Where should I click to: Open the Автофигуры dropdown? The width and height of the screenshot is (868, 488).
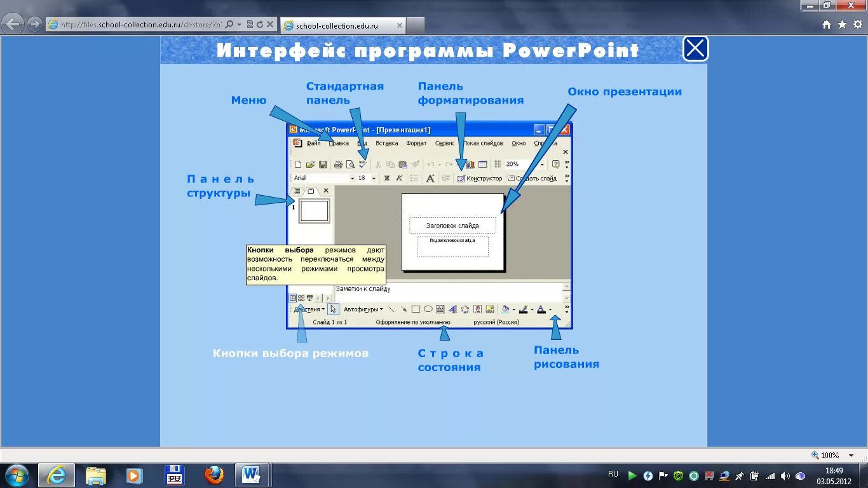pyautogui.click(x=363, y=309)
